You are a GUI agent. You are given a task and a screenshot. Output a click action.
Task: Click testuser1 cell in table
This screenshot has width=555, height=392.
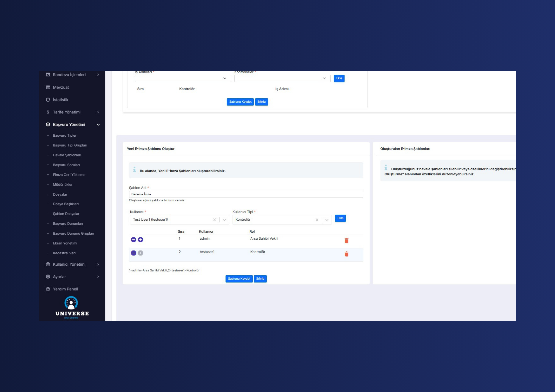coord(207,252)
